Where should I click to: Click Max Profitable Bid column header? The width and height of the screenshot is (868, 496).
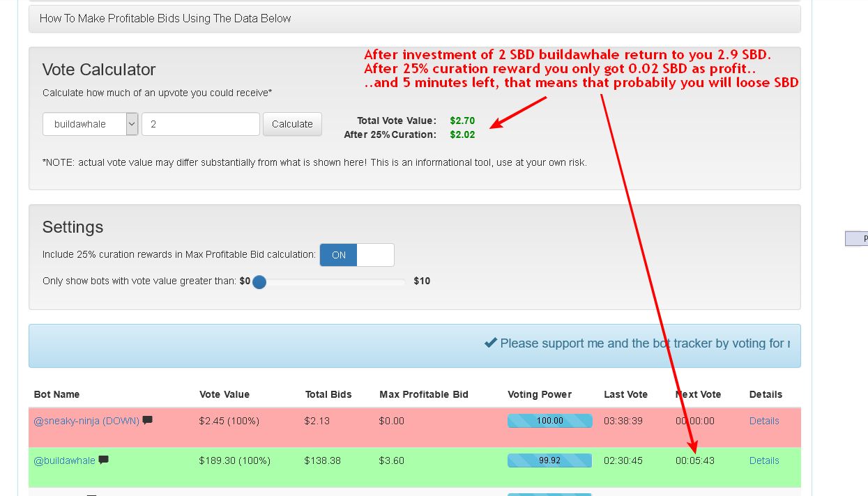424,394
